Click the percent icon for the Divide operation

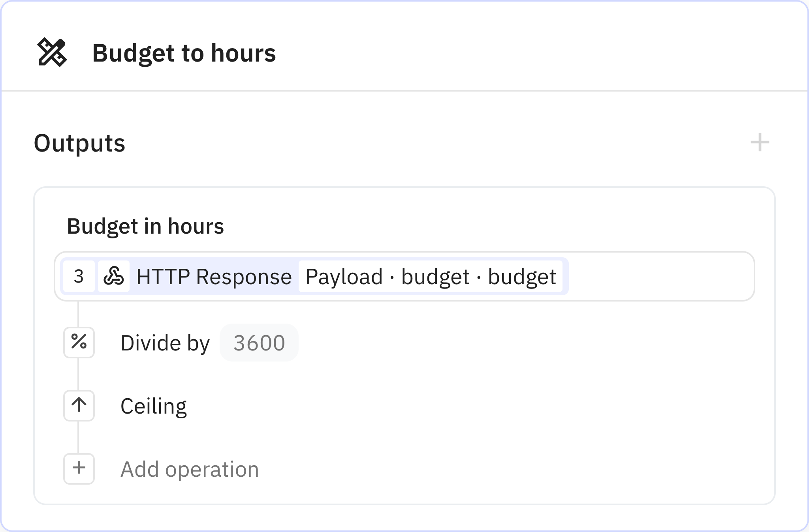tap(79, 343)
